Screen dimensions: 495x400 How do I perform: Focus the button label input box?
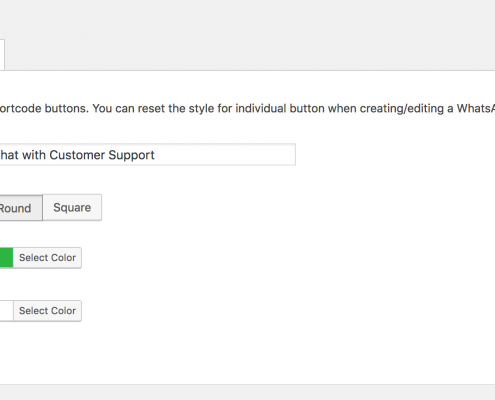coord(147,155)
